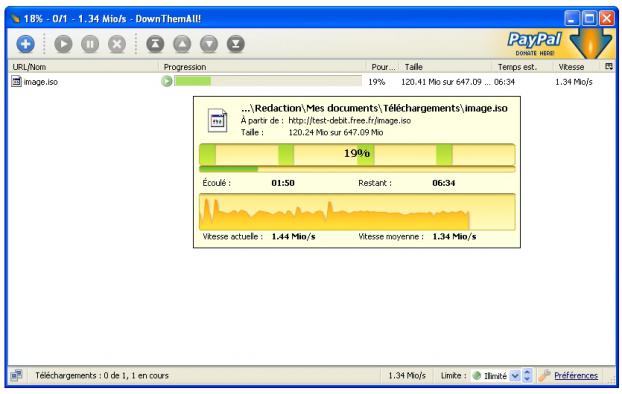
Task: Click the Restant 06:34 value in tooltip
Action: 443,183
